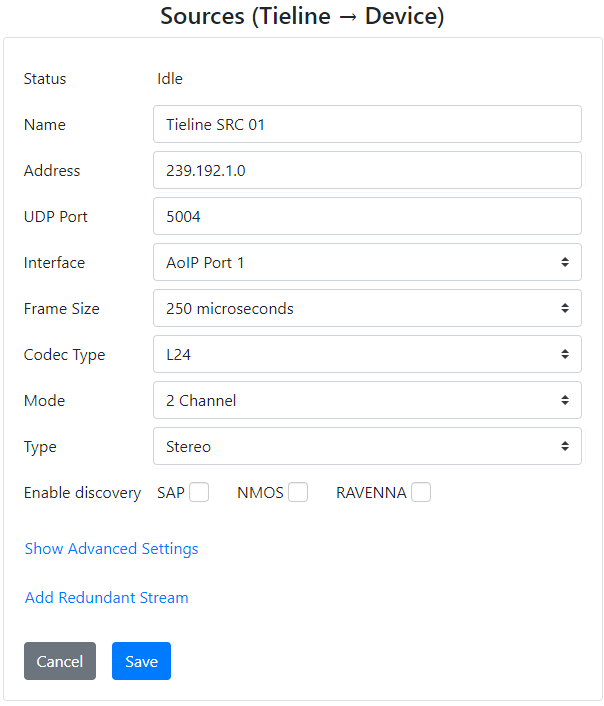Viewport: 604px width, 706px height.
Task: Click the Name field containing Tieline SRC 01
Action: tap(367, 125)
